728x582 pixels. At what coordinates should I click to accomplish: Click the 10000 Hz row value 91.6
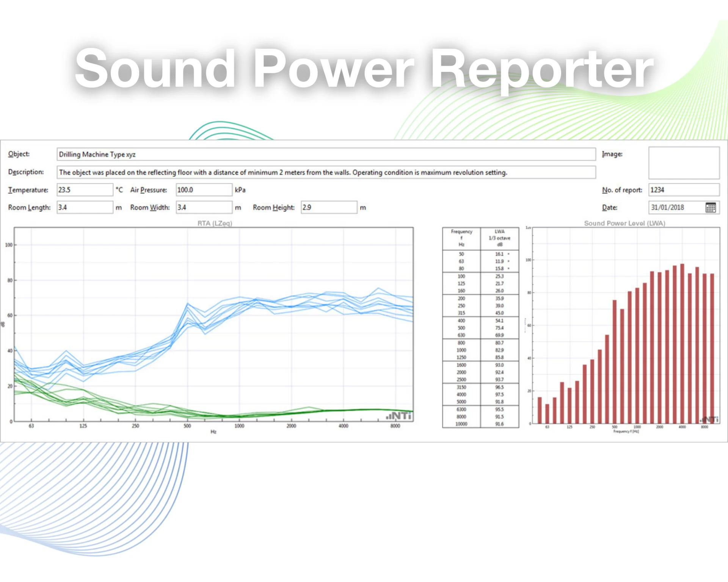(499, 424)
